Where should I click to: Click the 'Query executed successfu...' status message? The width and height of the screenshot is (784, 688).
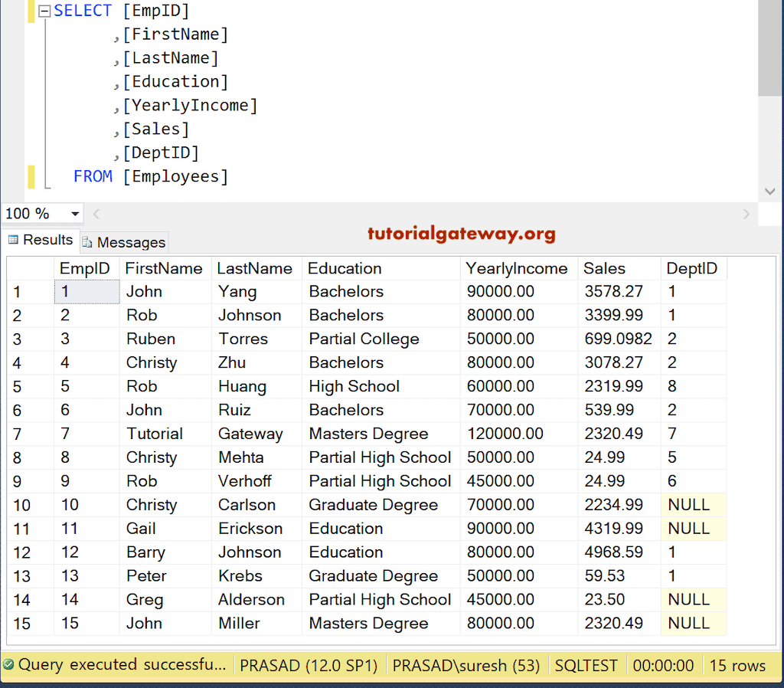[x=122, y=665]
